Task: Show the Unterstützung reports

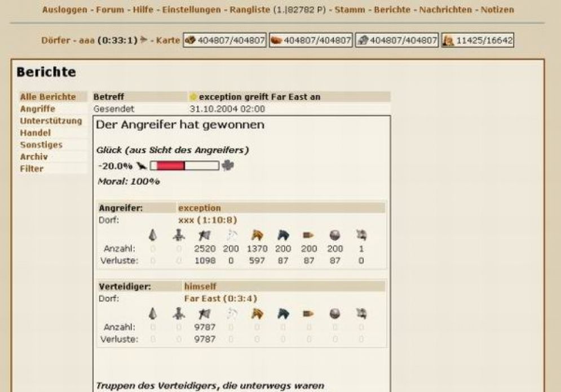Action: (51, 121)
